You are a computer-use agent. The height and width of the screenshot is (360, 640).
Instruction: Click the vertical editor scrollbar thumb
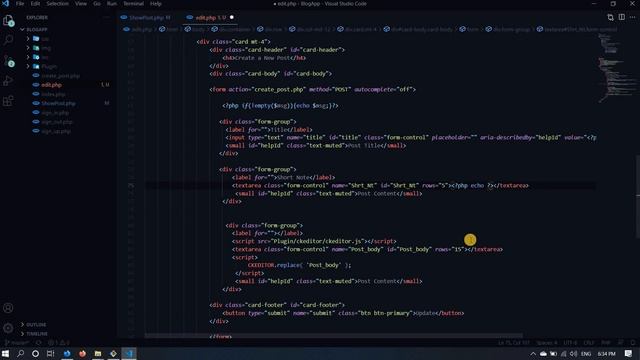pyautogui.click(x=638, y=196)
